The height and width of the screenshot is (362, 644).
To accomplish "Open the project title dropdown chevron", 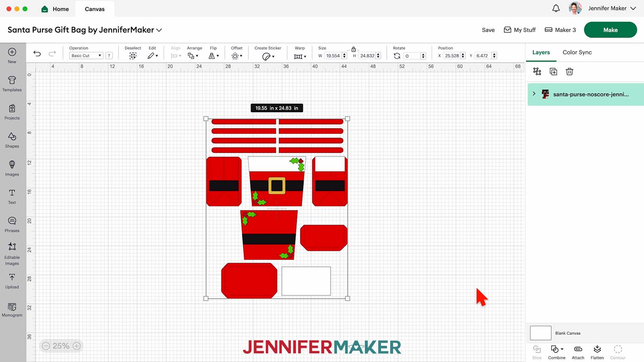I will [159, 30].
